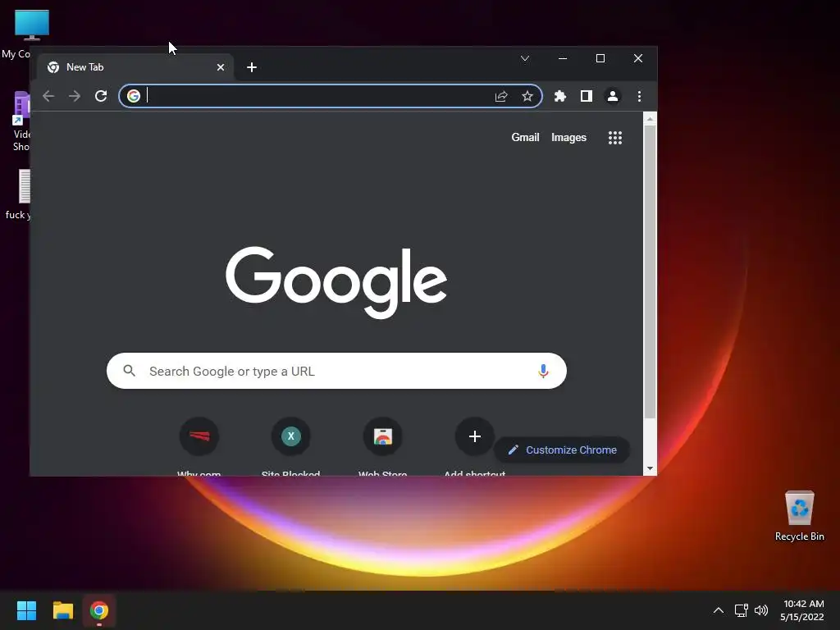Start voice search with the microphone
840x630 pixels.
point(543,371)
